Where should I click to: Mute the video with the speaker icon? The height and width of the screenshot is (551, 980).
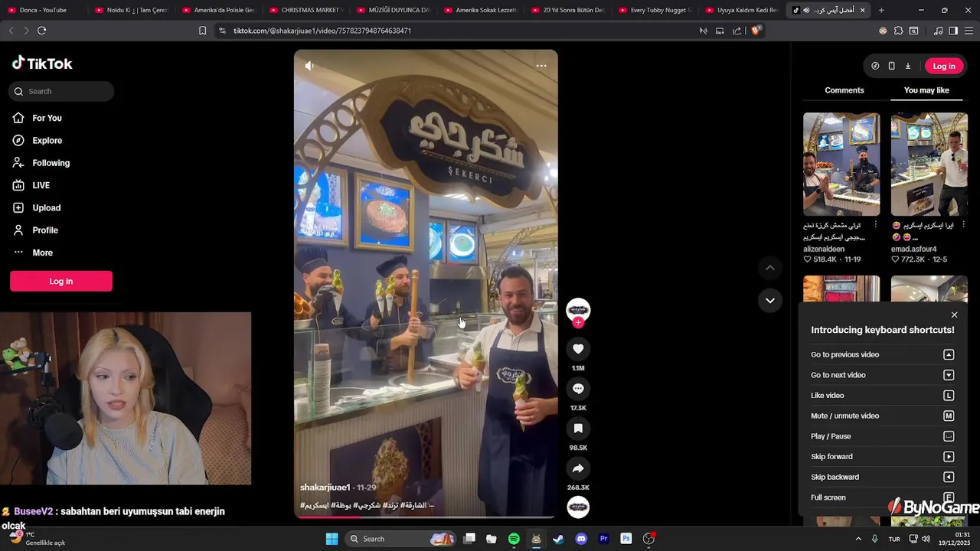309,66
